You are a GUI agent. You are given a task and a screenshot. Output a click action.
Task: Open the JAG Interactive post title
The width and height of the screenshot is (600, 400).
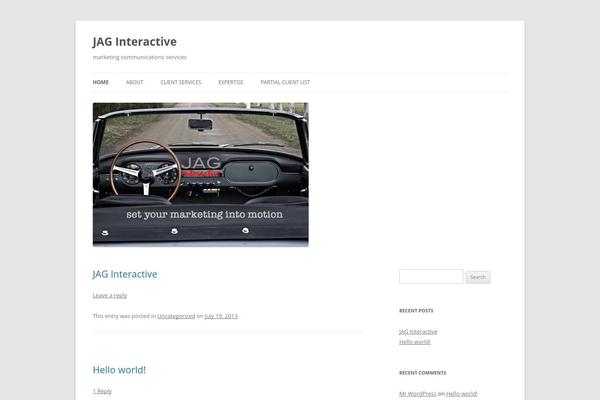click(x=125, y=274)
